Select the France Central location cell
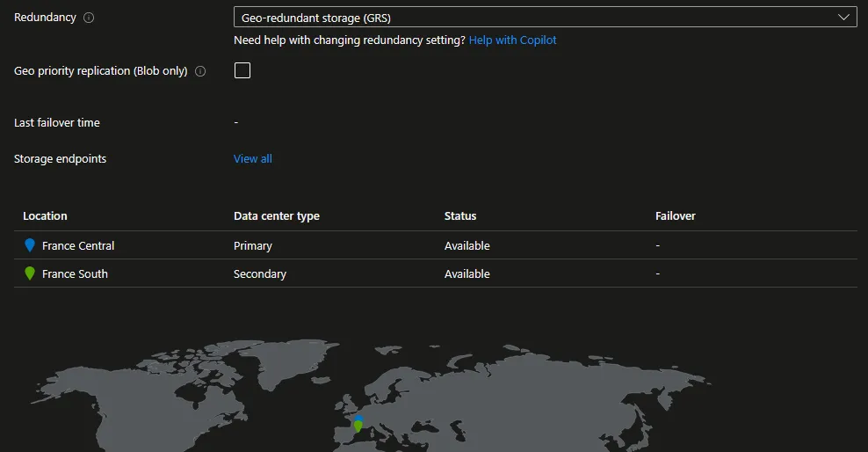 (78, 245)
